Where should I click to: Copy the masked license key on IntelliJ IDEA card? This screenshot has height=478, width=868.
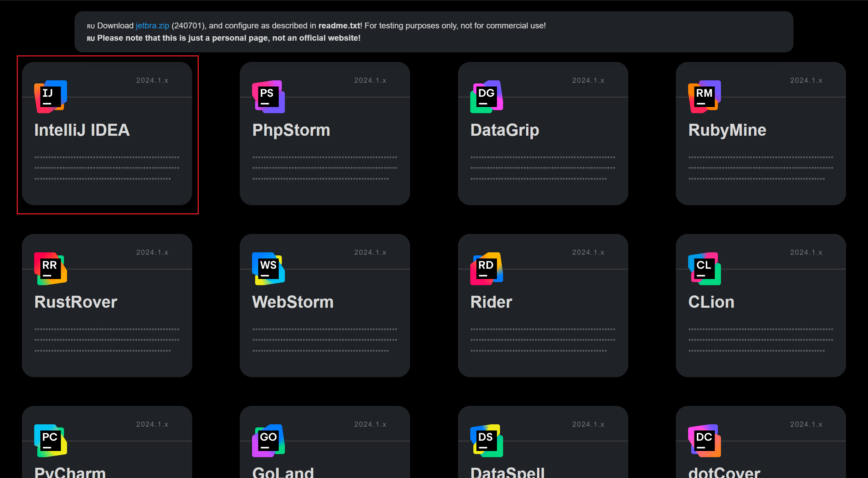[107, 168]
